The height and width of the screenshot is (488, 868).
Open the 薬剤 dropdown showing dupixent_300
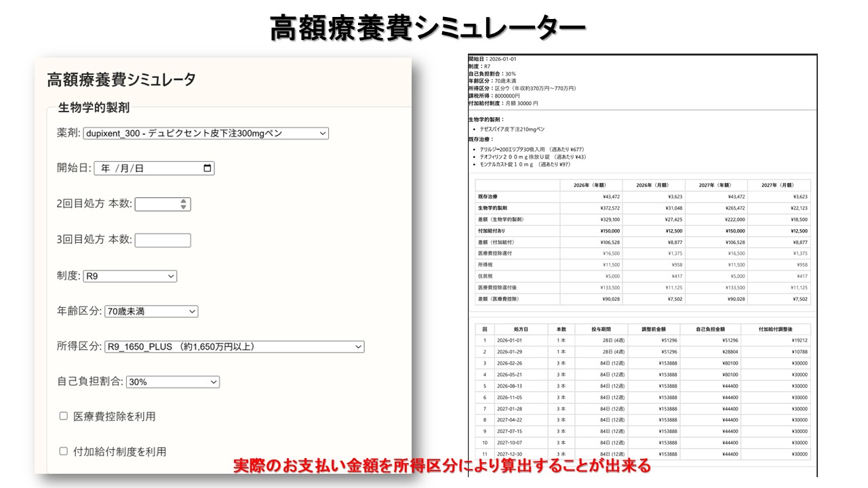205,134
